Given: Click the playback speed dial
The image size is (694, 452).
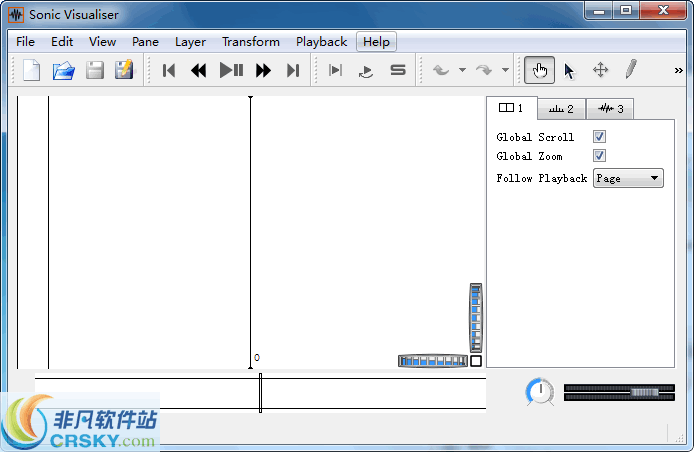Looking at the screenshot, I should coord(540,392).
